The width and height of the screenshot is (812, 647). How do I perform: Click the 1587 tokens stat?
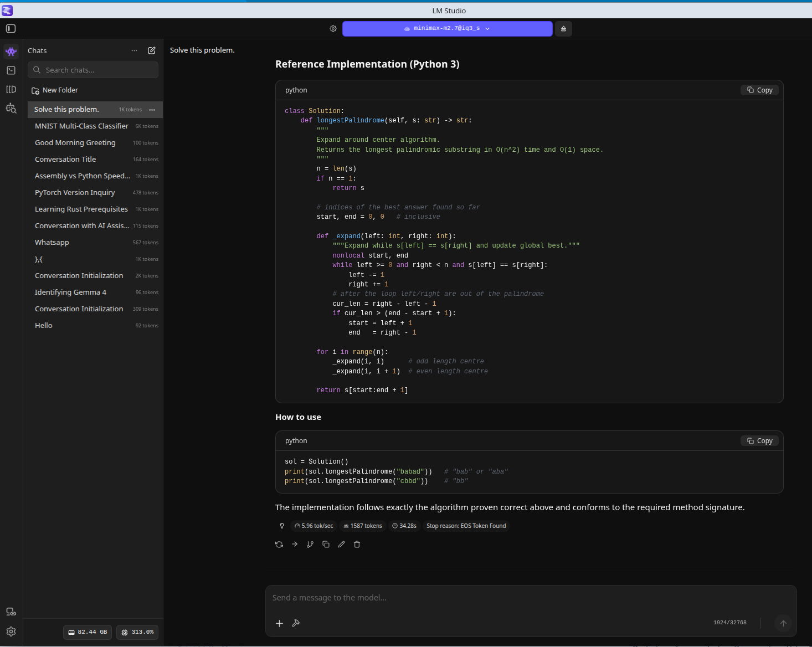(363, 526)
